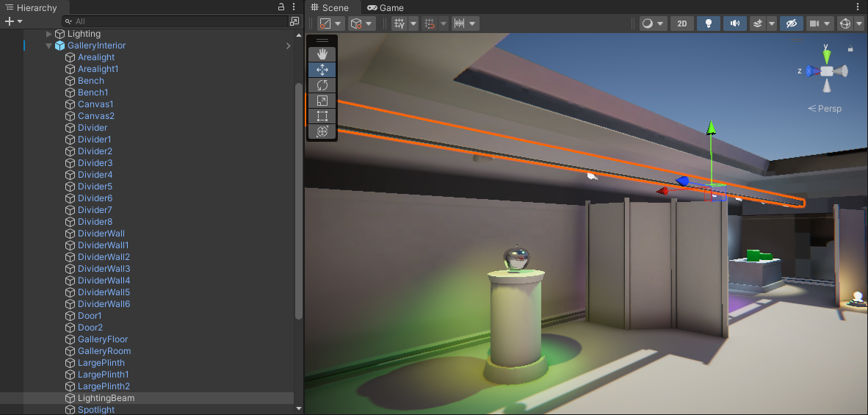Image resolution: width=868 pixels, height=415 pixels.
Task: Switch to the Game tab
Action: coord(386,7)
